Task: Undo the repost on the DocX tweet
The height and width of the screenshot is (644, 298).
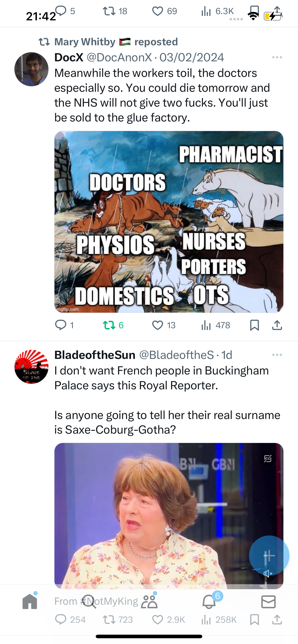Action: [113, 325]
